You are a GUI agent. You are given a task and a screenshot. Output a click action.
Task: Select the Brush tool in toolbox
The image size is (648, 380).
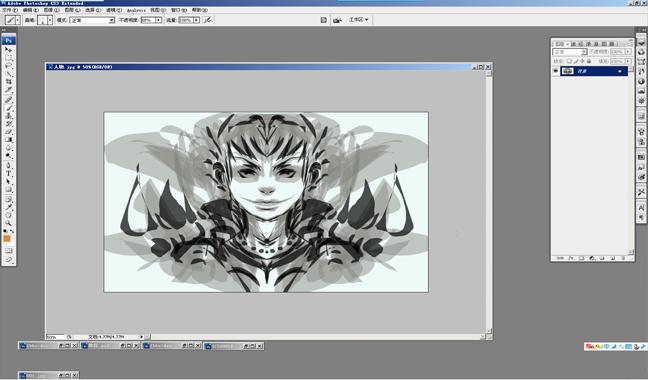tap(8, 108)
